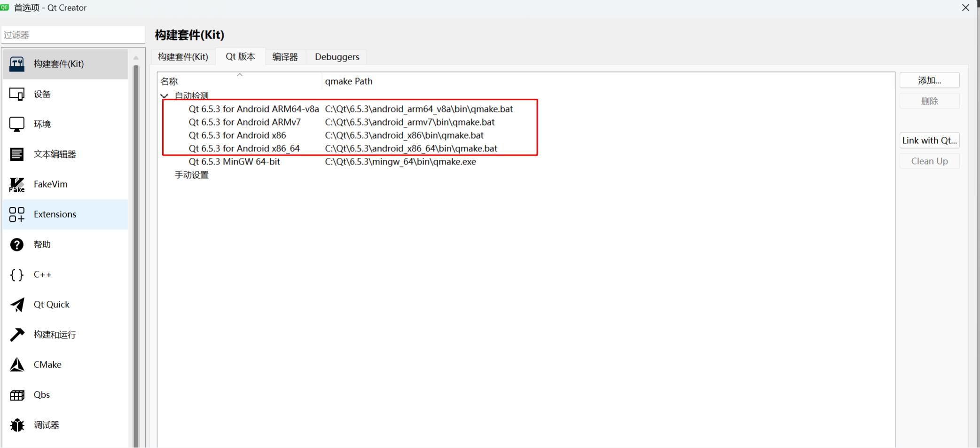Select the 调试器 debugger bug icon
This screenshot has width=980, height=448.
(x=17, y=425)
